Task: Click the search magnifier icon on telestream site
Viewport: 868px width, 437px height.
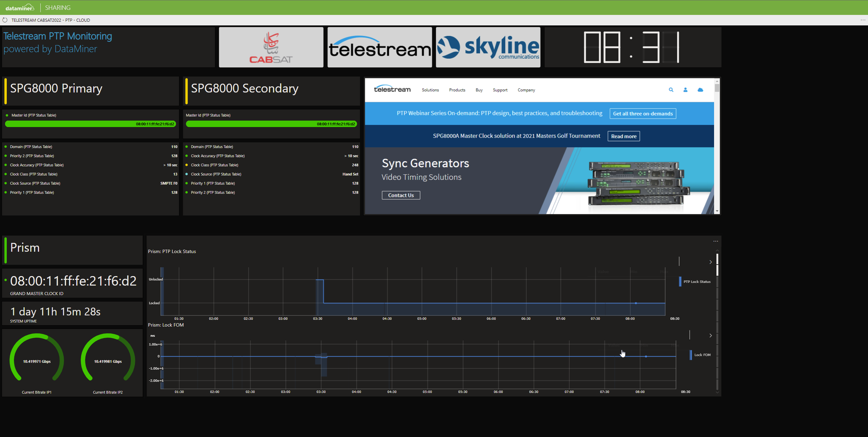Action: pyautogui.click(x=671, y=90)
